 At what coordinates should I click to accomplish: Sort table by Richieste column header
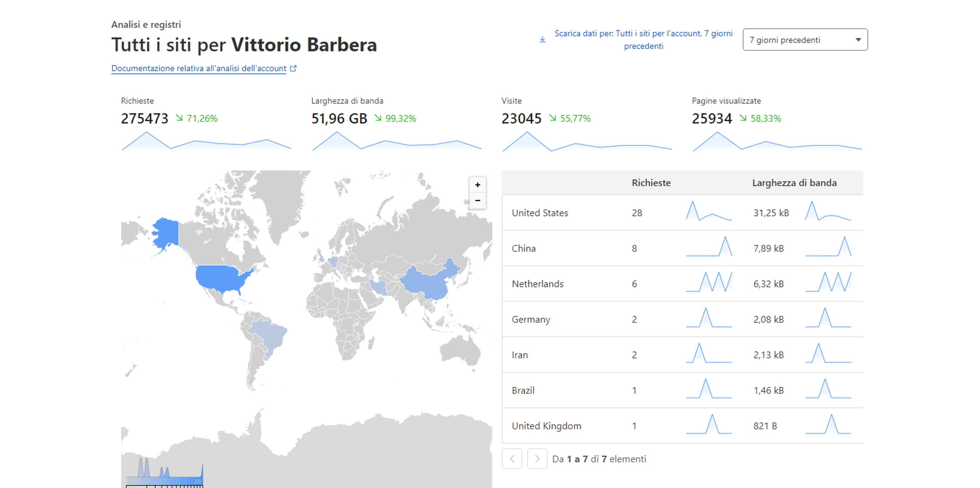point(651,183)
